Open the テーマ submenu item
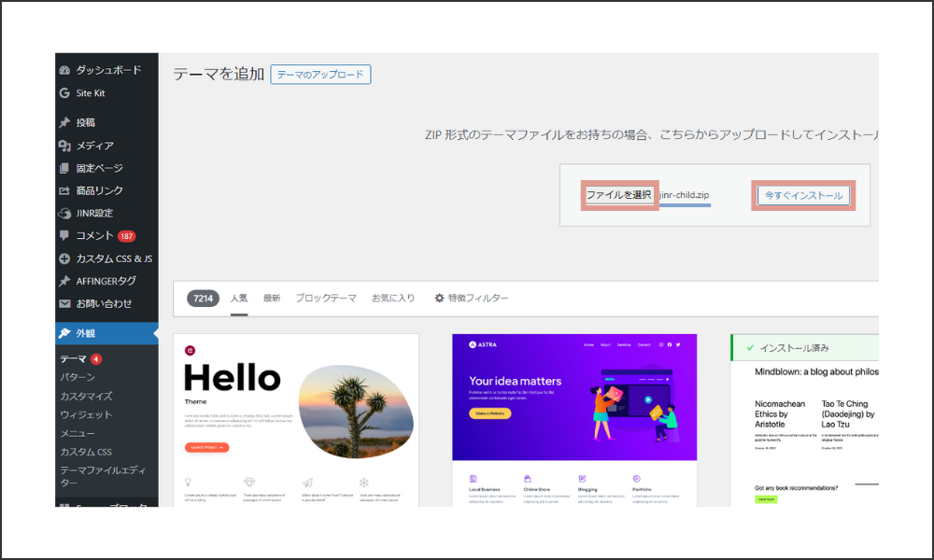This screenshot has width=934, height=560. pyautogui.click(x=73, y=358)
